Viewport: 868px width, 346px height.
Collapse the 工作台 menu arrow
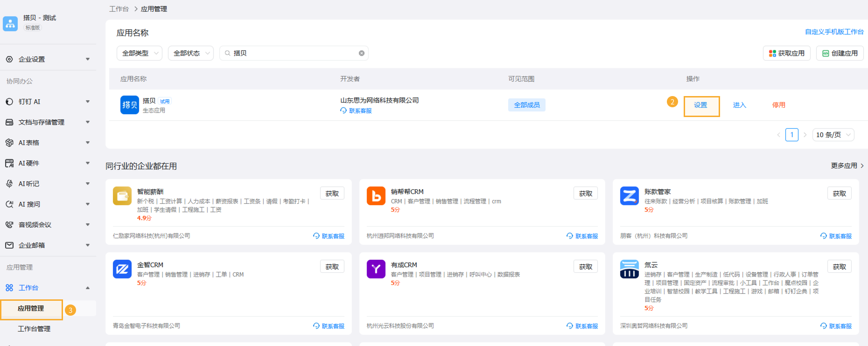88,288
